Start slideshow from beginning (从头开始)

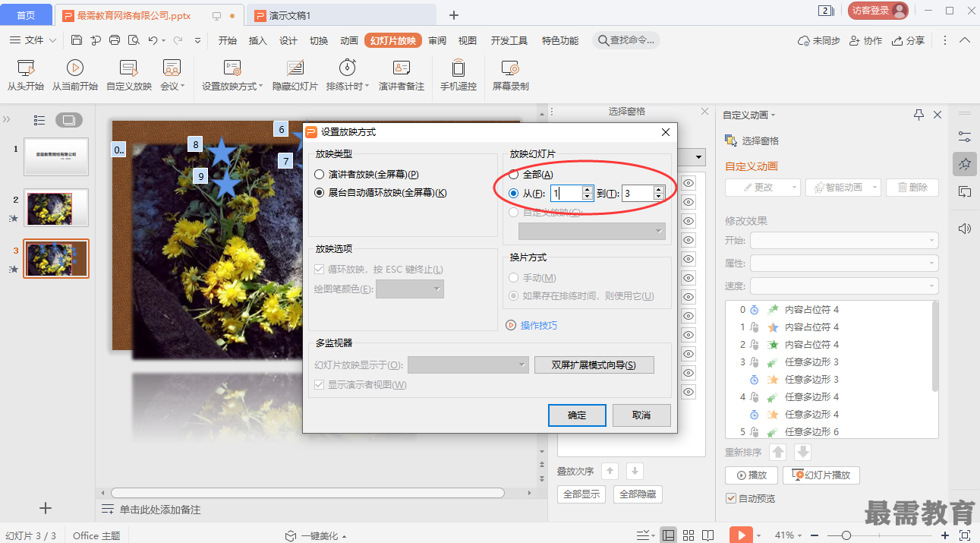click(26, 75)
